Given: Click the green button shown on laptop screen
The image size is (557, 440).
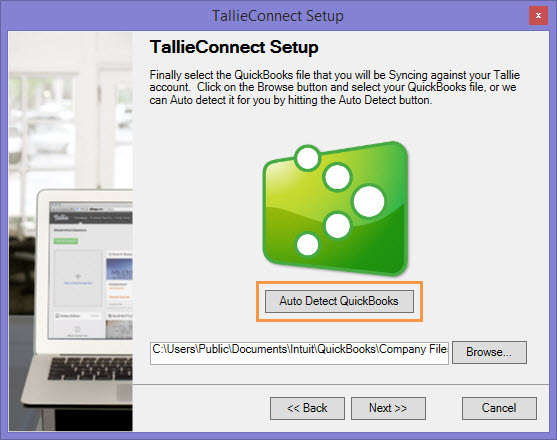Looking at the screenshot, I should click(66, 241).
